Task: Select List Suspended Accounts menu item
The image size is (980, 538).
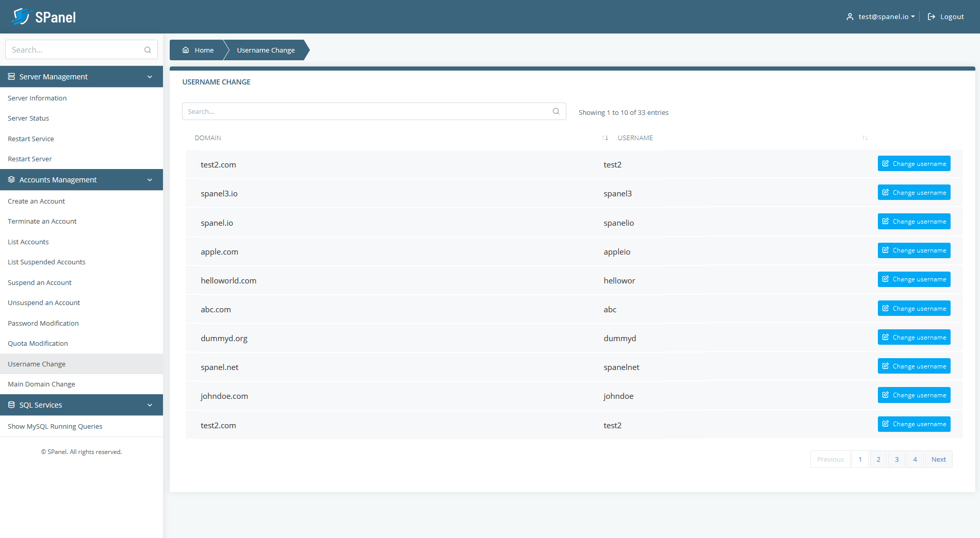Action: point(46,262)
